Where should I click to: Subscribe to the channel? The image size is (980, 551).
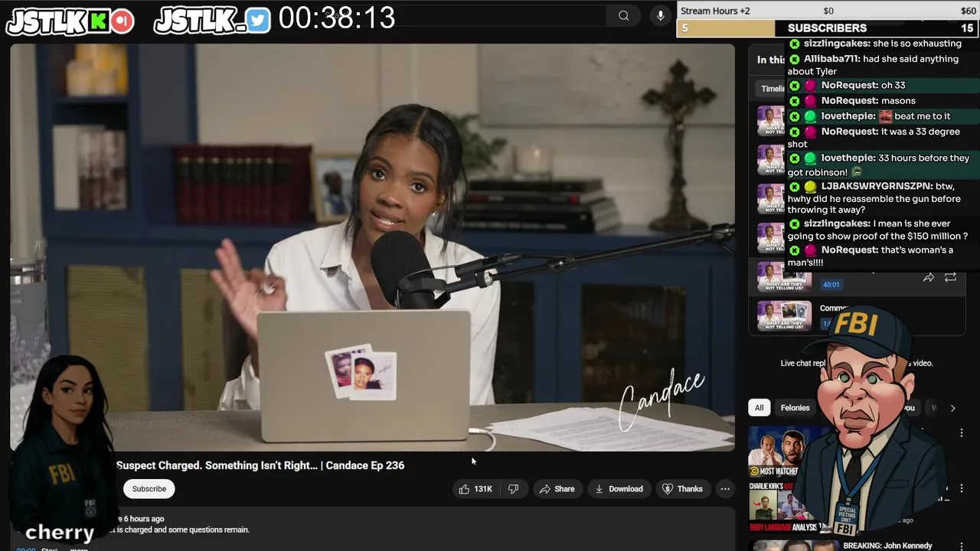149,489
